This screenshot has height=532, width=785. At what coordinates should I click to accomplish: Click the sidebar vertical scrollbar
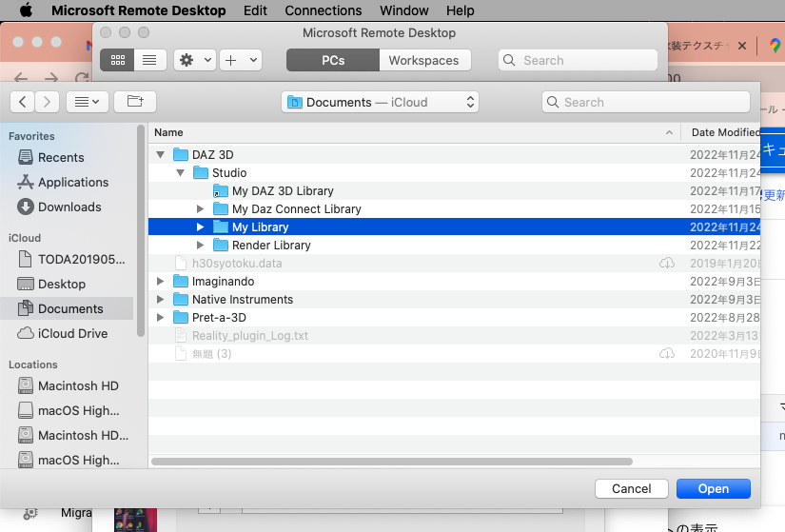click(141, 231)
